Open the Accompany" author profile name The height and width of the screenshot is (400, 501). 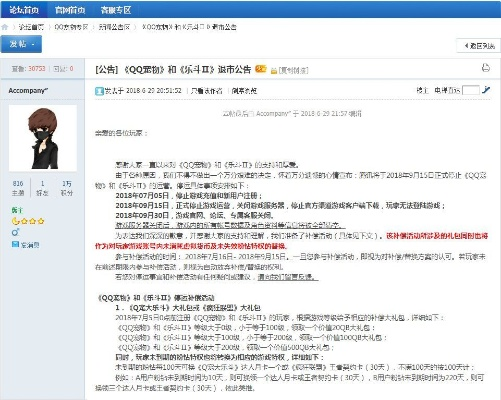pyautogui.click(x=28, y=91)
